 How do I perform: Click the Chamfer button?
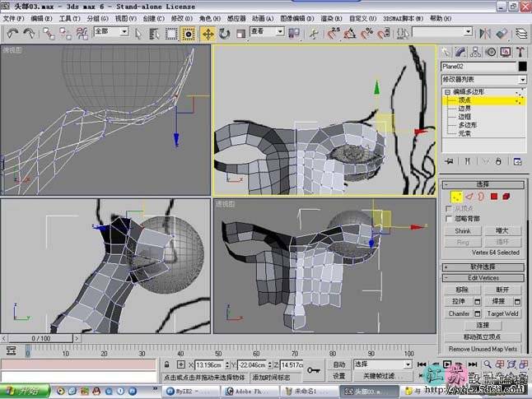pyautogui.click(x=459, y=313)
